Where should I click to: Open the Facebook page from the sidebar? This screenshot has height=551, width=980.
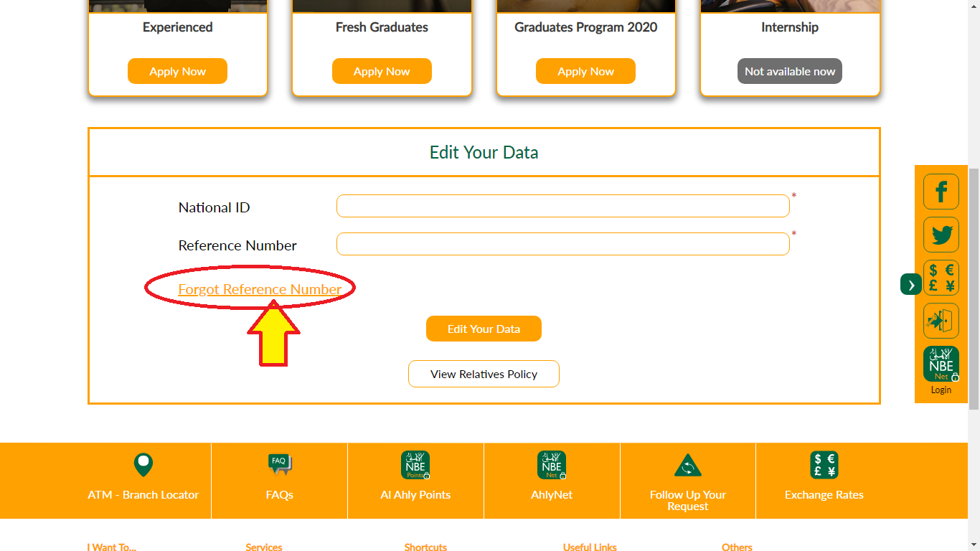coord(941,192)
